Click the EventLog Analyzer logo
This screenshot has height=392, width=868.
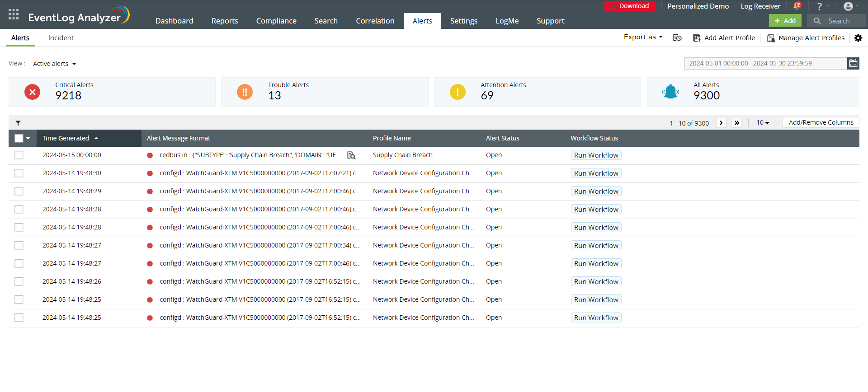pyautogui.click(x=79, y=15)
